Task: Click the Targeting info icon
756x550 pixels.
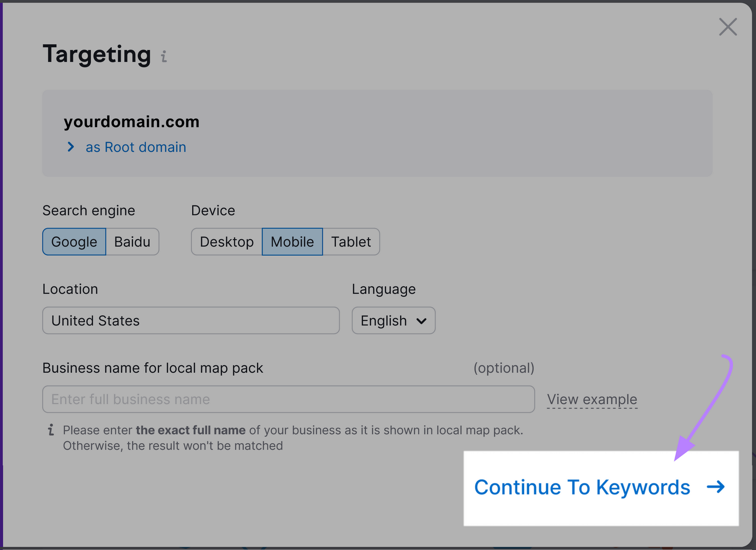Action: coord(163,57)
